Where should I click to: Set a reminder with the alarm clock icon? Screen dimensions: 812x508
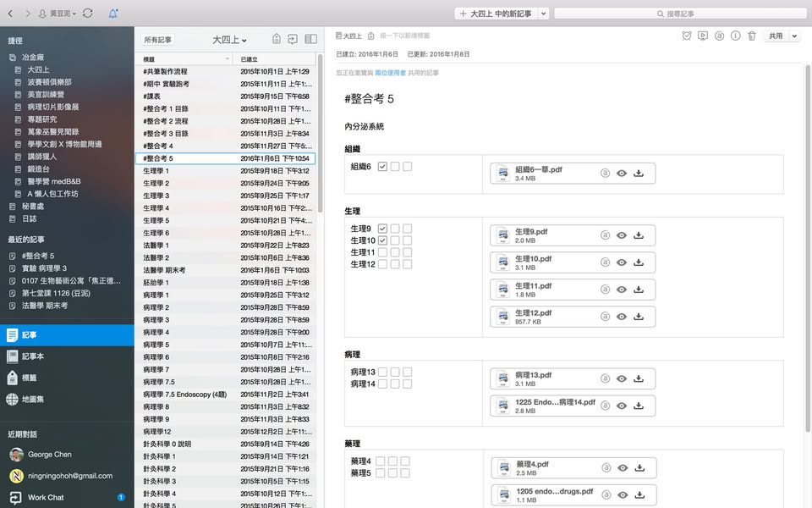pyautogui.click(x=687, y=36)
